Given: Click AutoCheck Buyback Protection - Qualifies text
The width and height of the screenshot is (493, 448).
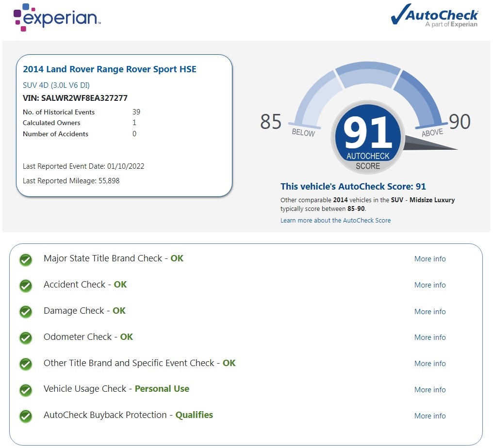Looking at the screenshot, I should pyautogui.click(x=128, y=415).
